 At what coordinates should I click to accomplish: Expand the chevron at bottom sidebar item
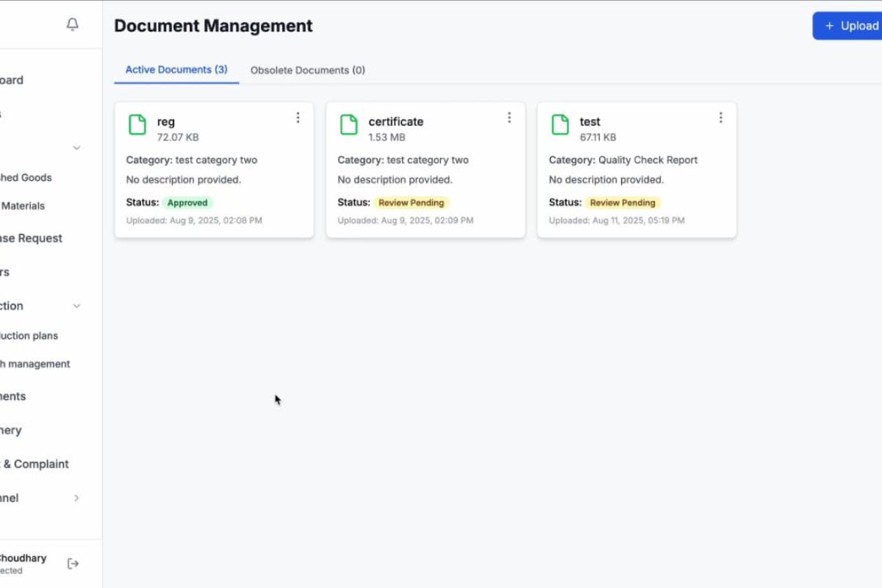tap(76, 498)
